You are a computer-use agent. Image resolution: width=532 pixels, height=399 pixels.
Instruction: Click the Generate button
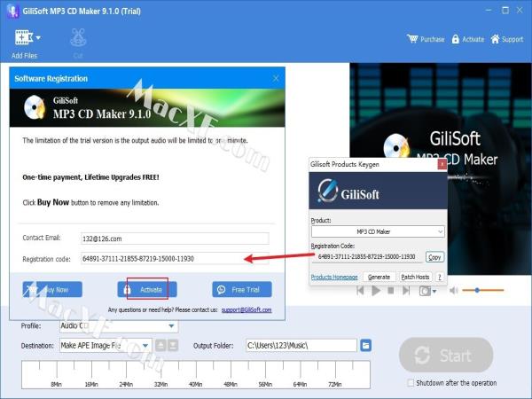379,278
